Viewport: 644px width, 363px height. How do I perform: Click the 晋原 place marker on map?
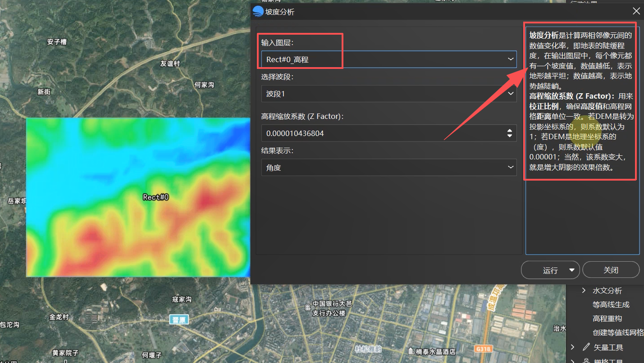pyautogui.click(x=179, y=319)
